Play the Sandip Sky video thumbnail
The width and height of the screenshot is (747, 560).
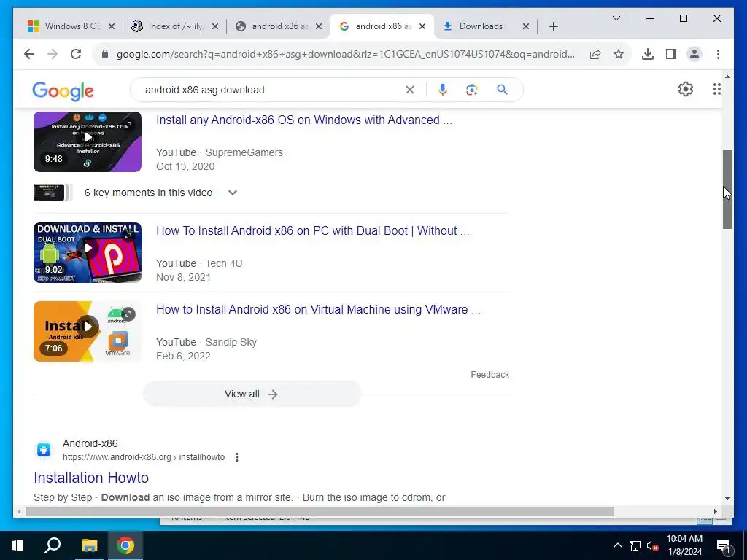[x=88, y=332]
